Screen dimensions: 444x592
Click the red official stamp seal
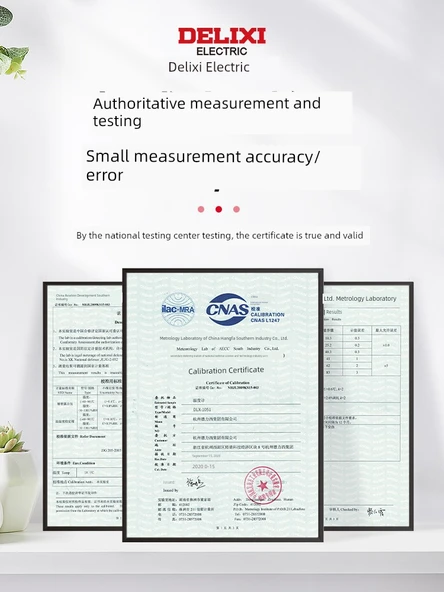[x=262, y=485]
